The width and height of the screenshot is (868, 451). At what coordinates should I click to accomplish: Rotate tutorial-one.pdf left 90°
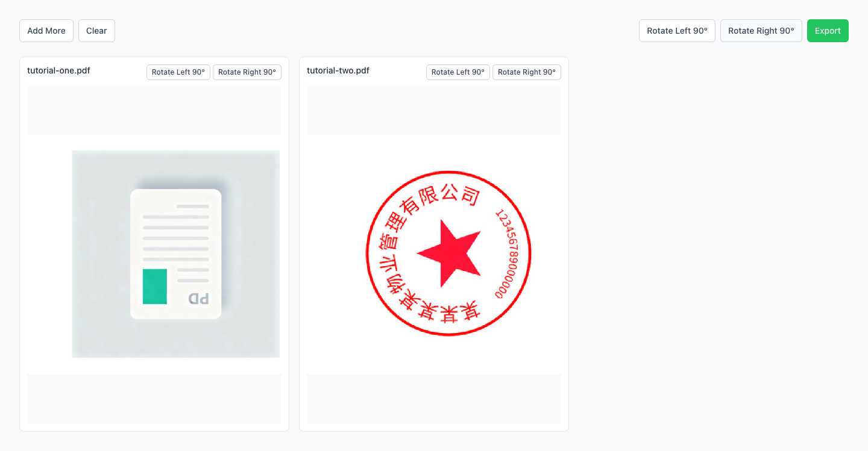178,72
